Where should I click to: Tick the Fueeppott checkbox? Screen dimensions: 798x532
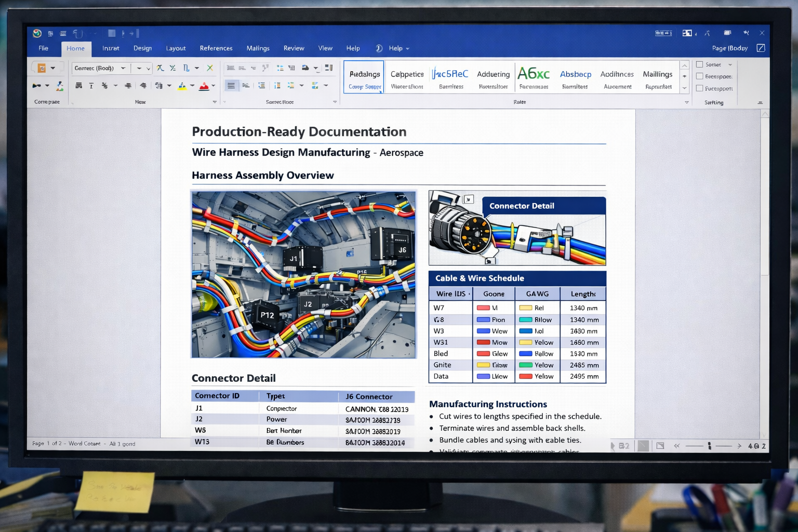[x=699, y=88]
